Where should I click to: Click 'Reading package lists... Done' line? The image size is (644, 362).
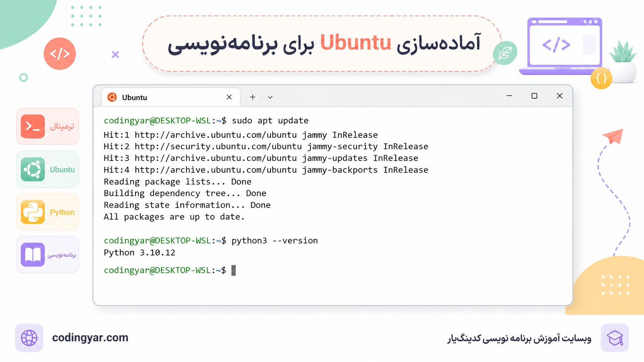pyautogui.click(x=177, y=182)
